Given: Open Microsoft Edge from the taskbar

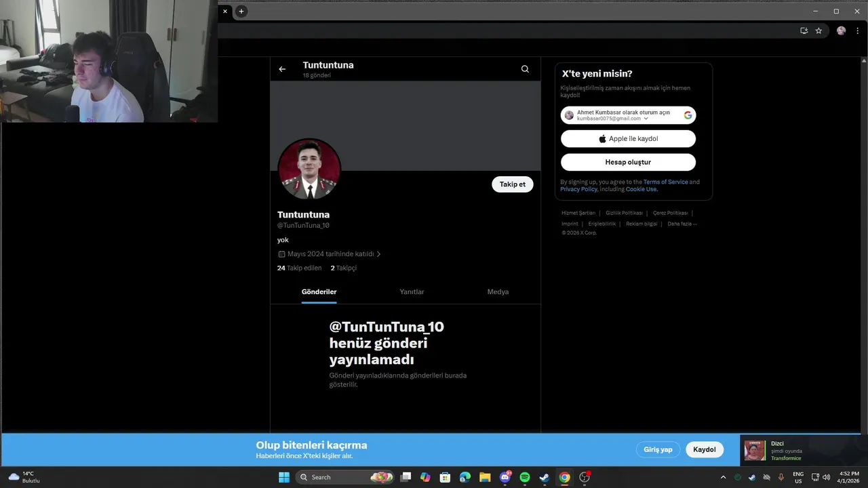Looking at the screenshot, I should pos(465,477).
